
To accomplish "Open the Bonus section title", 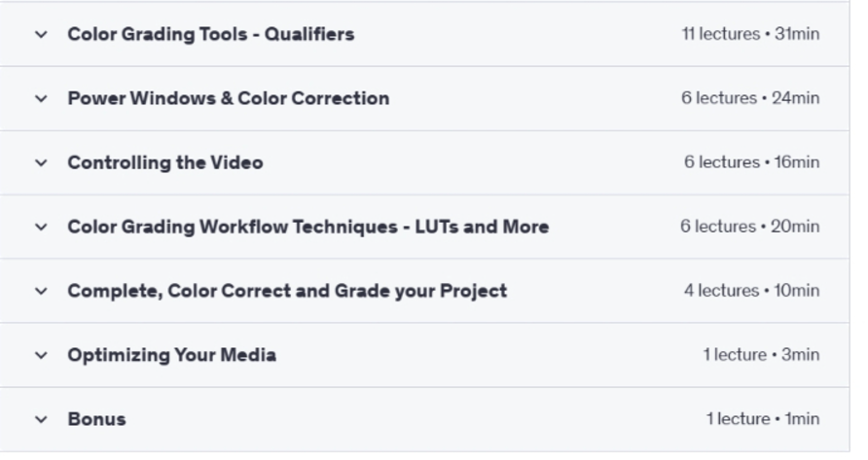I will 97,419.
